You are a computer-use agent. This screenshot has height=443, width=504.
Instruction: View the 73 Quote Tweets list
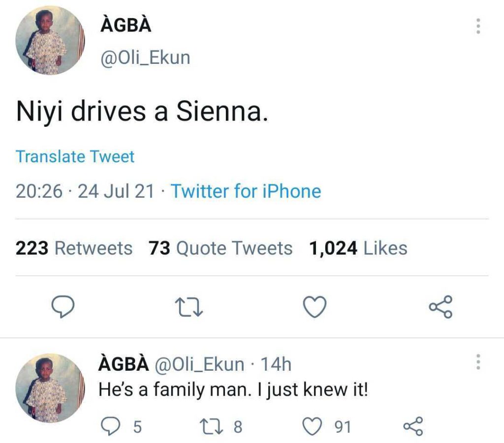pyautogui.click(x=220, y=248)
